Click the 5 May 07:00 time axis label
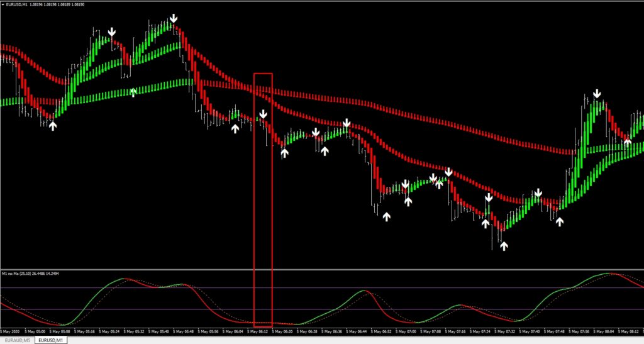Screen dimensions: 644x344 pyautogui.click(x=406, y=331)
